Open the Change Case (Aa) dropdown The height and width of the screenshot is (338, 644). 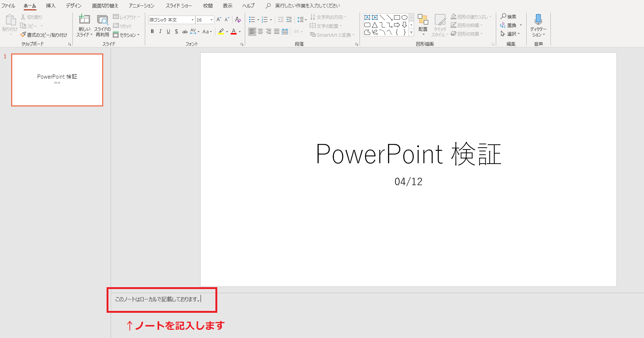coord(207,32)
